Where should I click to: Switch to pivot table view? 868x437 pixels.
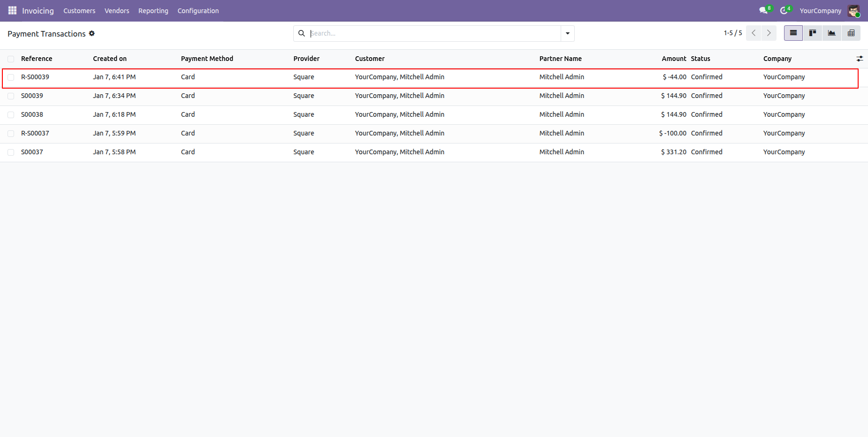(x=851, y=33)
